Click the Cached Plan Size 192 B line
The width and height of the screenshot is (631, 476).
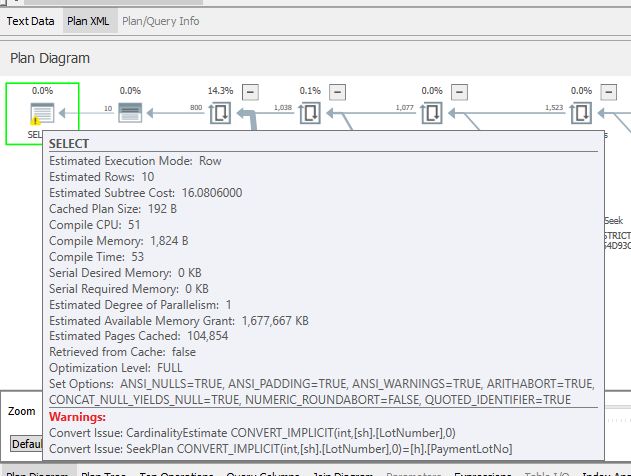coord(113,209)
